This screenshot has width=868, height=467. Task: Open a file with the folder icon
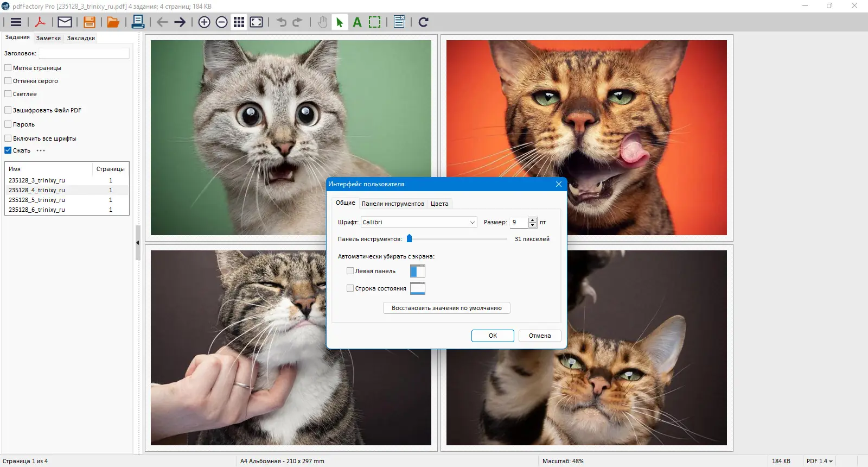coord(113,22)
